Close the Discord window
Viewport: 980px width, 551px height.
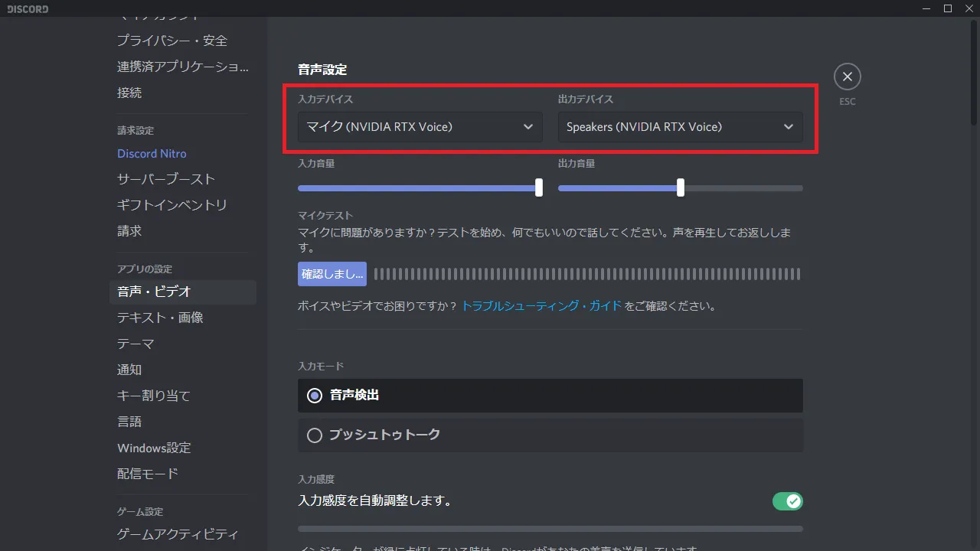(969, 8)
